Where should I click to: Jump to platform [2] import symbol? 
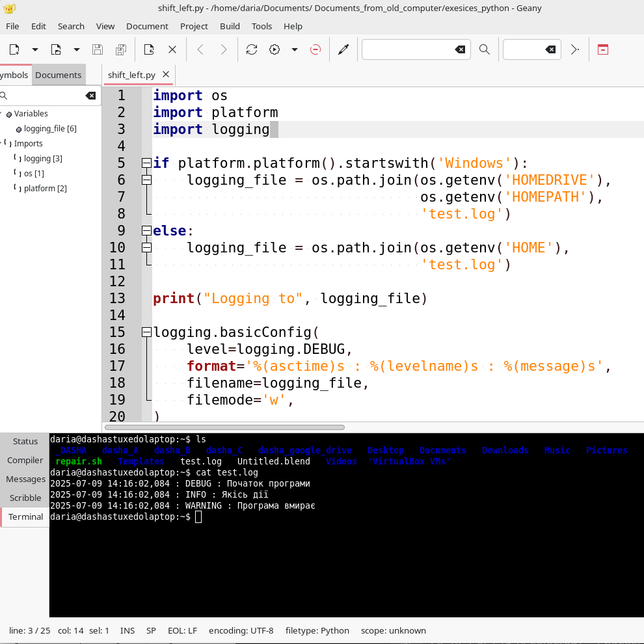click(x=45, y=189)
